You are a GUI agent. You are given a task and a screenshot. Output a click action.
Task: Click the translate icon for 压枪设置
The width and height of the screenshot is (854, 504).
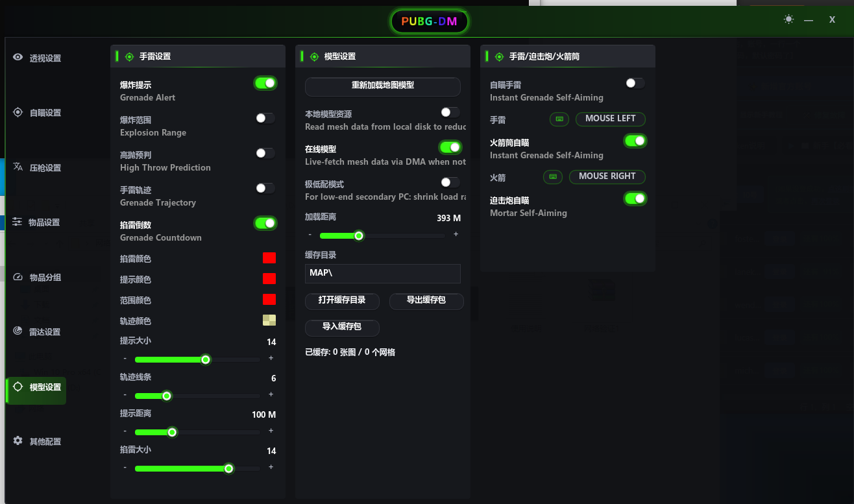tap(18, 167)
